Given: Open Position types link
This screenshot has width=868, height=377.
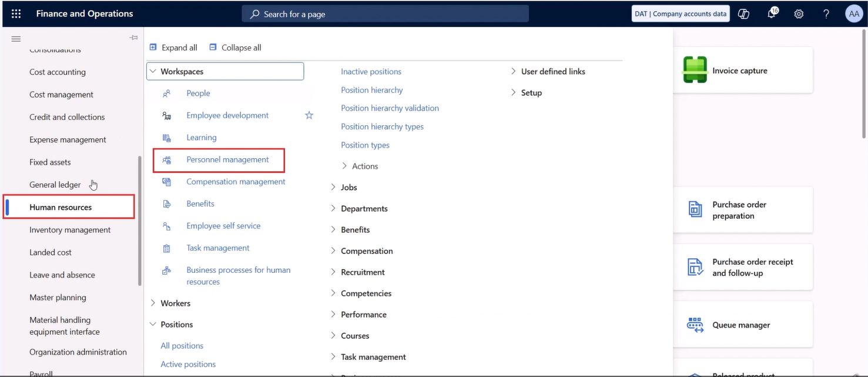Looking at the screenshot, I should click(365, 145).
